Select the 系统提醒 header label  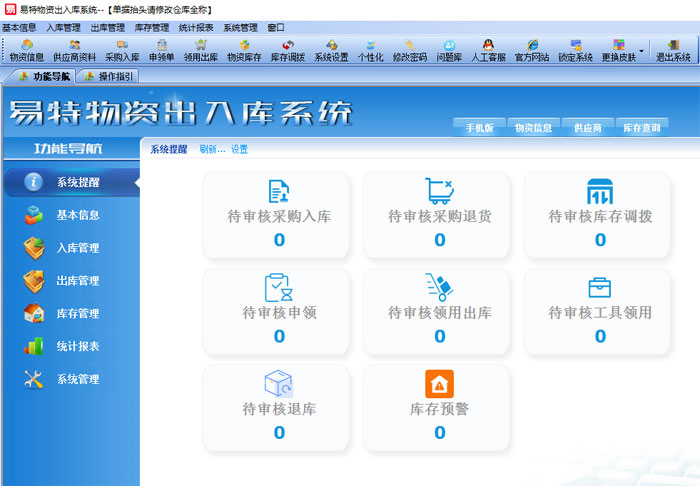(168, 149)
